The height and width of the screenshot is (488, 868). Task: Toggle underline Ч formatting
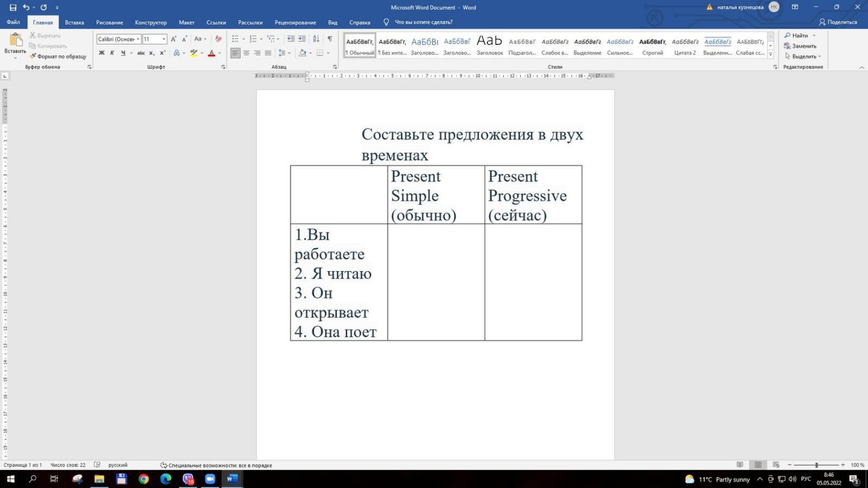[123, 53]
